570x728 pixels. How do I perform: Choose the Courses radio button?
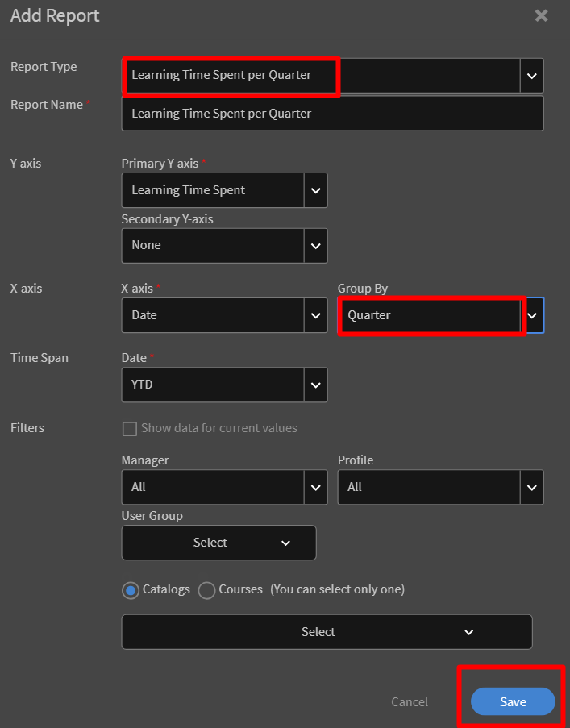206,590
